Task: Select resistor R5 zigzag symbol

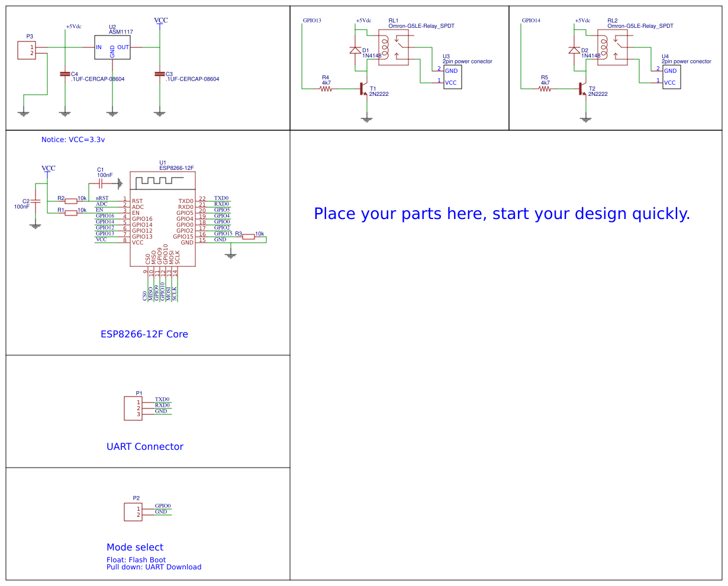Action: pos(545,89)
